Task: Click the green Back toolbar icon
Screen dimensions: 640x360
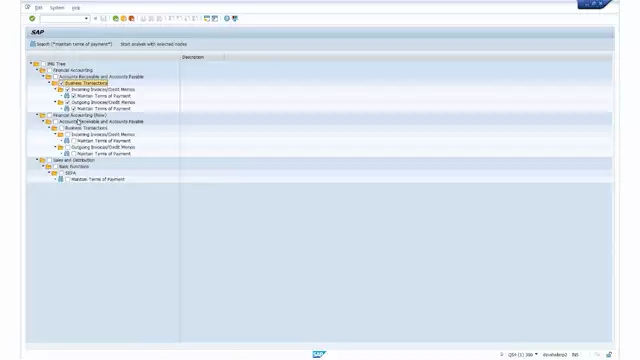Action: click(116, 18)
